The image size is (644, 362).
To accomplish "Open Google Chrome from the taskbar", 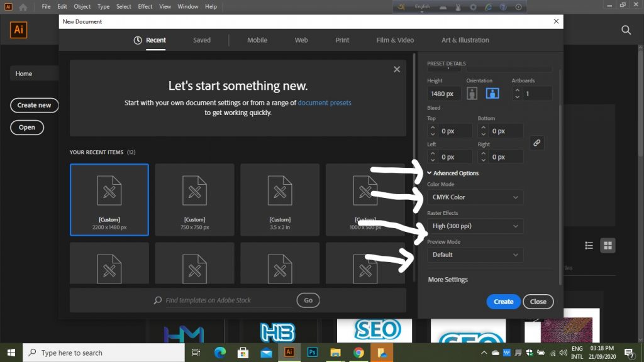I will point(358,353).
